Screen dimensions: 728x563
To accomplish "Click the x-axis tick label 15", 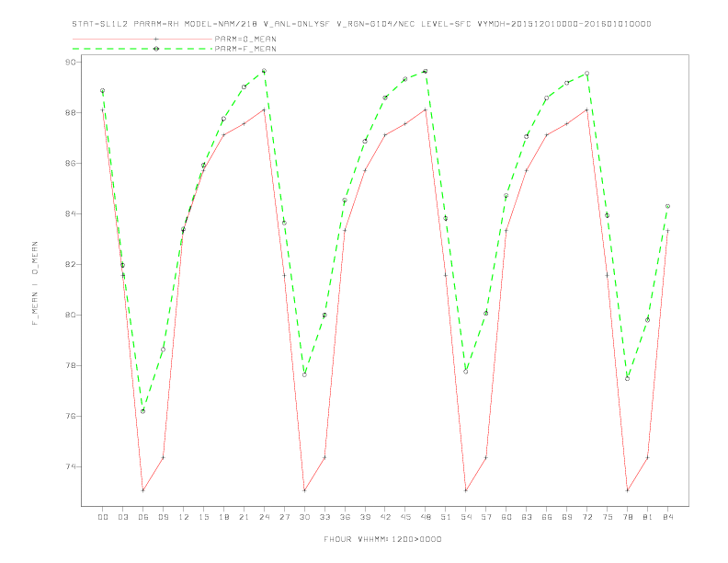I will click(x=203, y=517).
